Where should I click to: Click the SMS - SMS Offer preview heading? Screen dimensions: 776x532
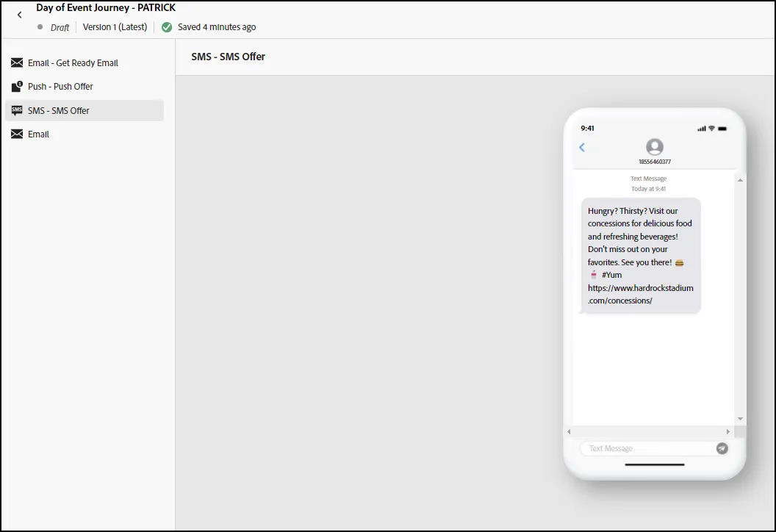(x=228, y=57)
